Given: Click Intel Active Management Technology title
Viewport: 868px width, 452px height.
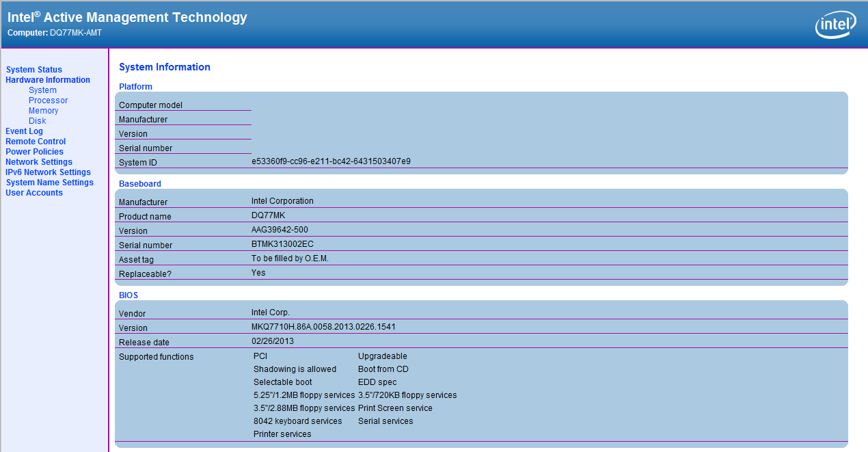Looking at the screenshot, I should 127,17.
